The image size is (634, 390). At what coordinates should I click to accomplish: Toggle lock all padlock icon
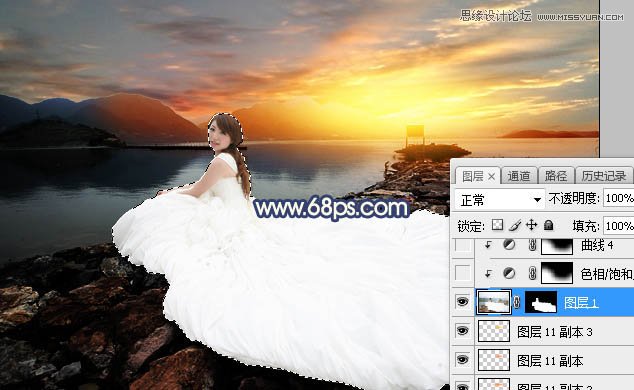[549, 225]
